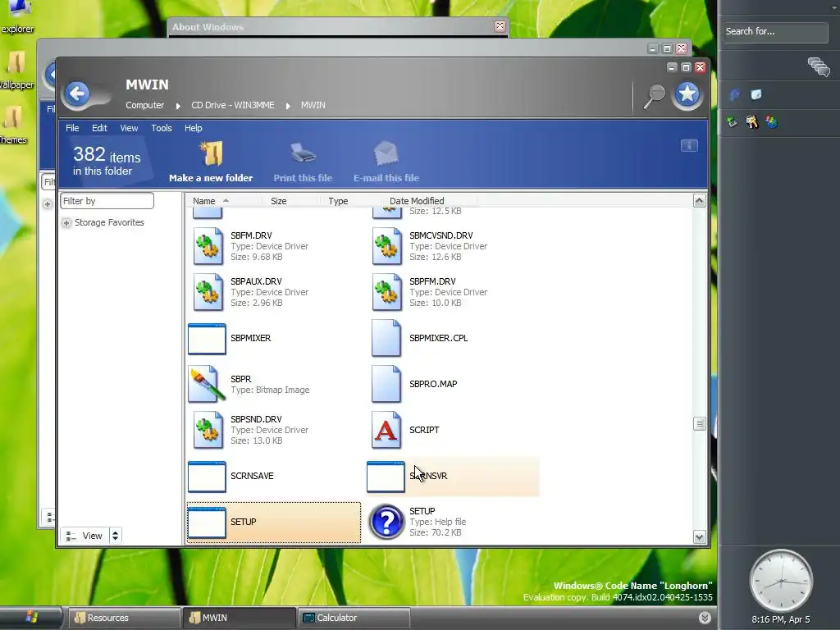Screen dimensions: 840x630
Task: Open the Tools menu
Action: pos(162,128)
